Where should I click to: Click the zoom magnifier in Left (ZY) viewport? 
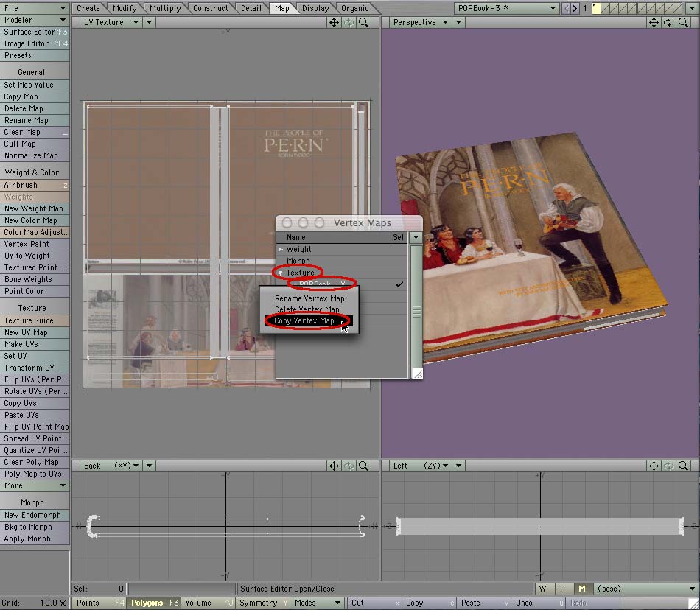click(x=683, y=466)
